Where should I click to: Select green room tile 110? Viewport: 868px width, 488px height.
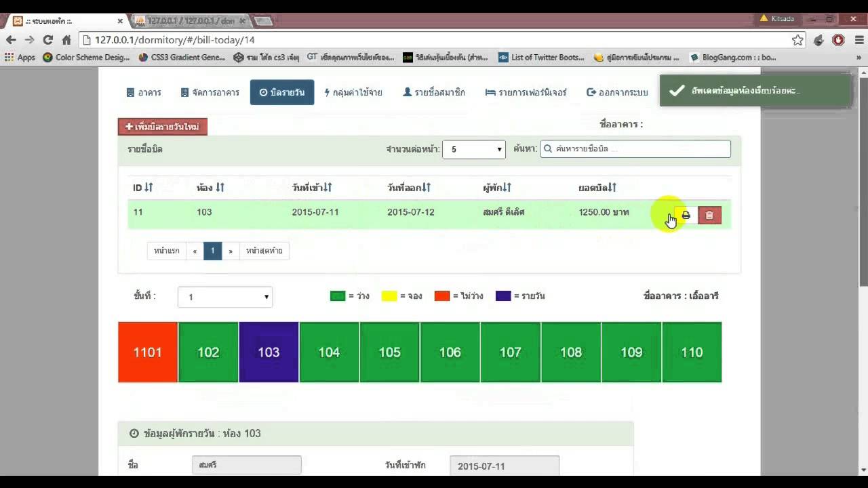click(692, 352)
